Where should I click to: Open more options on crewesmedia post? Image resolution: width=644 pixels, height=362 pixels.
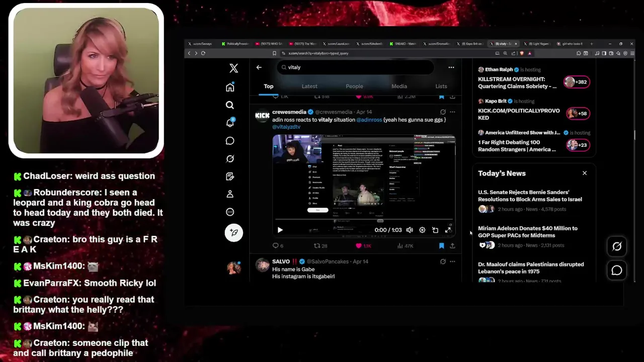click(x=452, y=112)
